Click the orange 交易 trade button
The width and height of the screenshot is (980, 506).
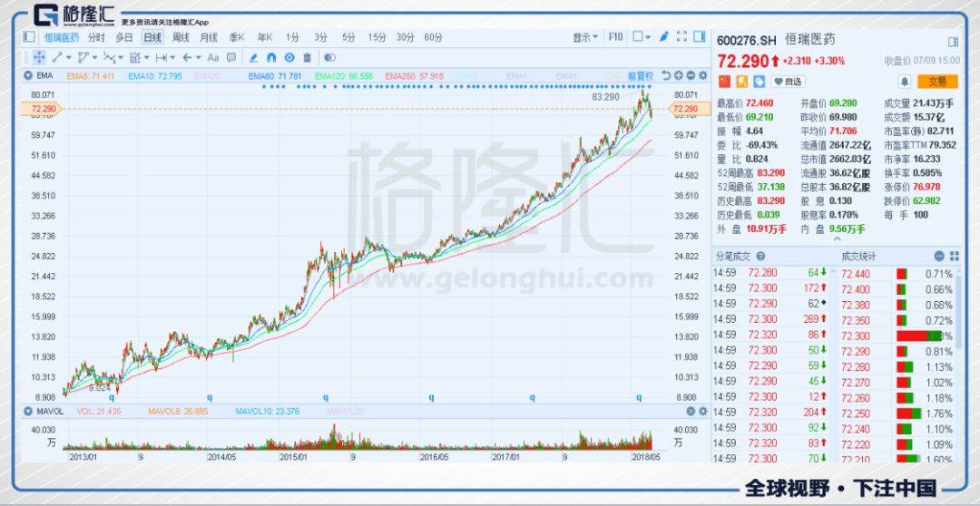coord(937,82)
